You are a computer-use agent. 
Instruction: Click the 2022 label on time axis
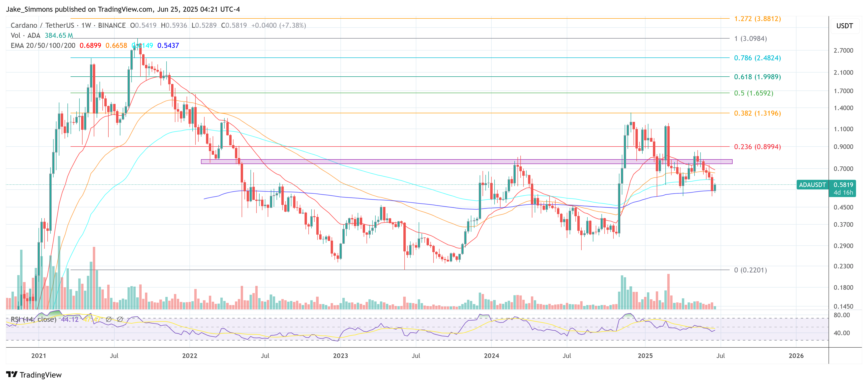click(x=189, y=355)
